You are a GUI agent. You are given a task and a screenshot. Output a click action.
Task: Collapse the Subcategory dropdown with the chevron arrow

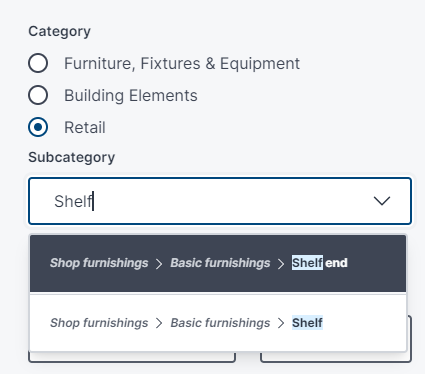pyautogui.click(x=382, y=201)
